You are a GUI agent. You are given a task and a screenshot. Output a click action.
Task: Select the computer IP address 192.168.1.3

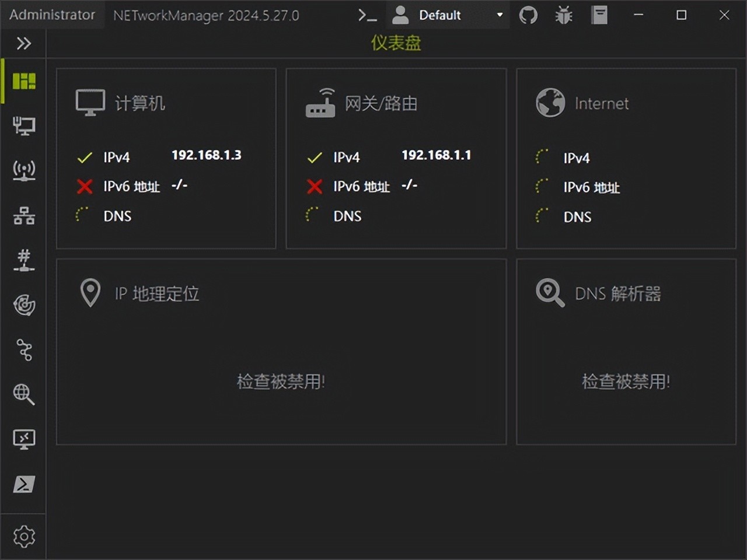pos(207,155)
